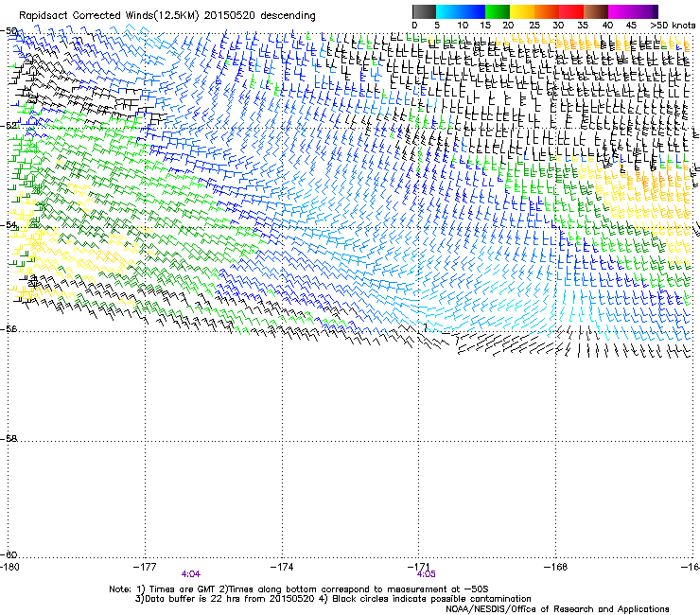
Task: Click the -171 longitude axis label
Action: pos(419,567)
